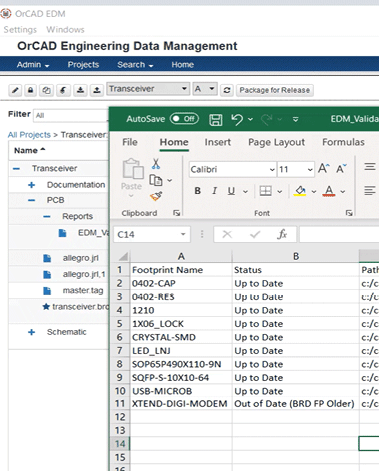379x471 pixels.
Task: Click the Insert Function fx icon
Action: (282, 234)
